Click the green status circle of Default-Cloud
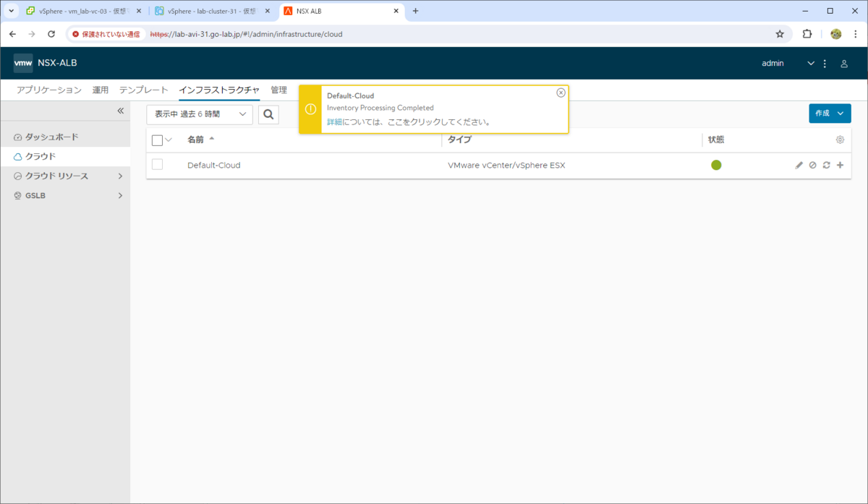This screenshot has height=504, width=868. [716, 165]
